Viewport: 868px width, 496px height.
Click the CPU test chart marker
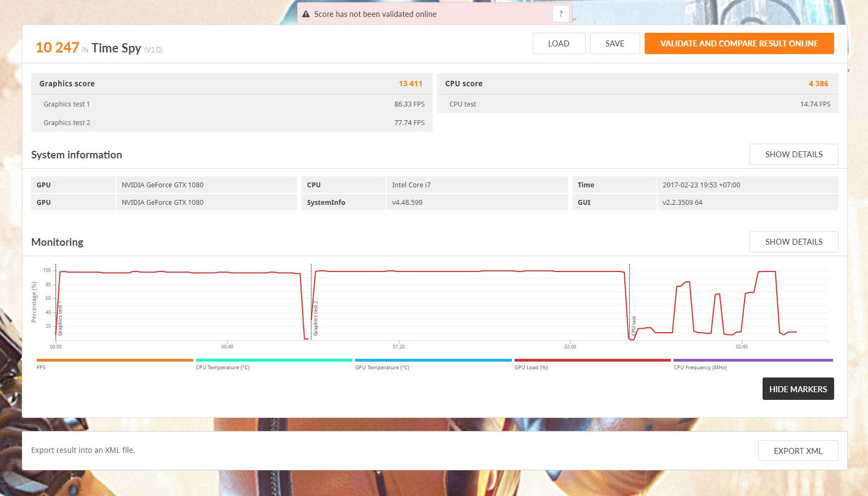click(634, 326)
